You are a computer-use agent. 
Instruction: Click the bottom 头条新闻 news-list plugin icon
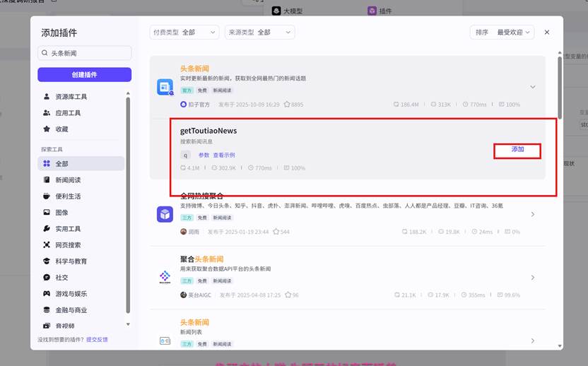pyautogui.click(x=165, y=341)
